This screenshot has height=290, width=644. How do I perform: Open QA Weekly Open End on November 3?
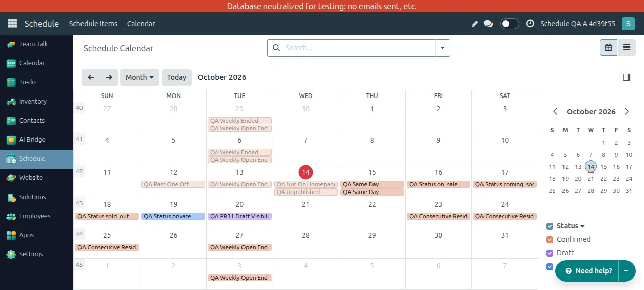(x=239, y=278)
